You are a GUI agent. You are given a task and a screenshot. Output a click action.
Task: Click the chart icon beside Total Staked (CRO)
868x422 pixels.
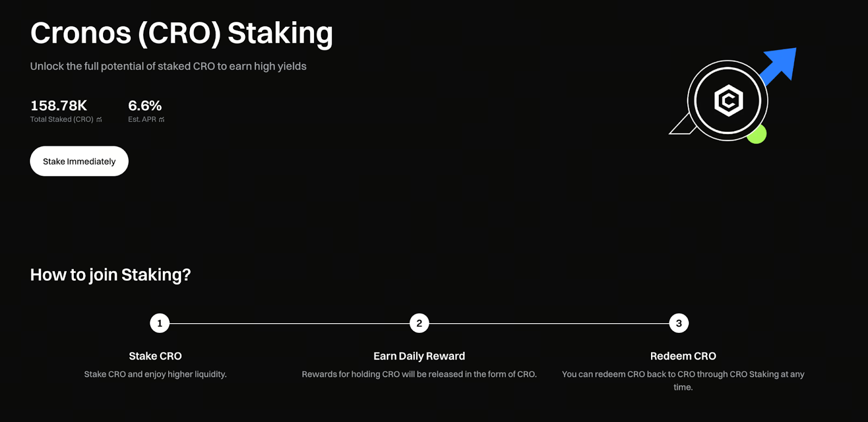pos(99,119)
